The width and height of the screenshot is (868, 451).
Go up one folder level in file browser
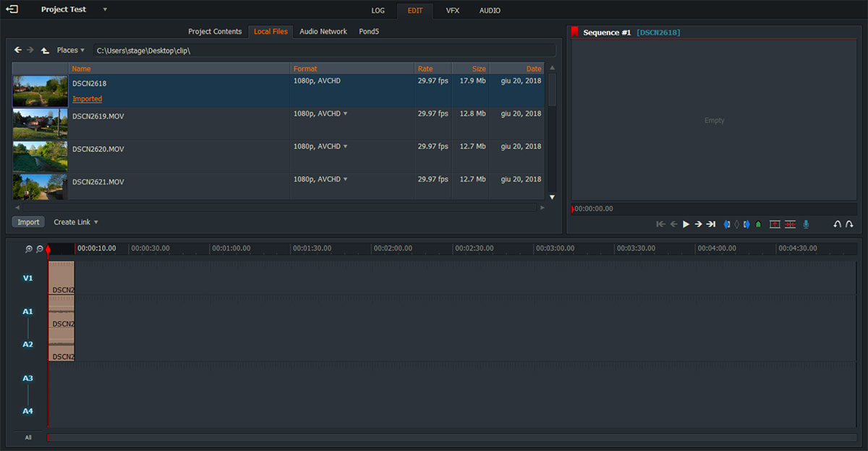pyautogui.click(x=45, y=51)
